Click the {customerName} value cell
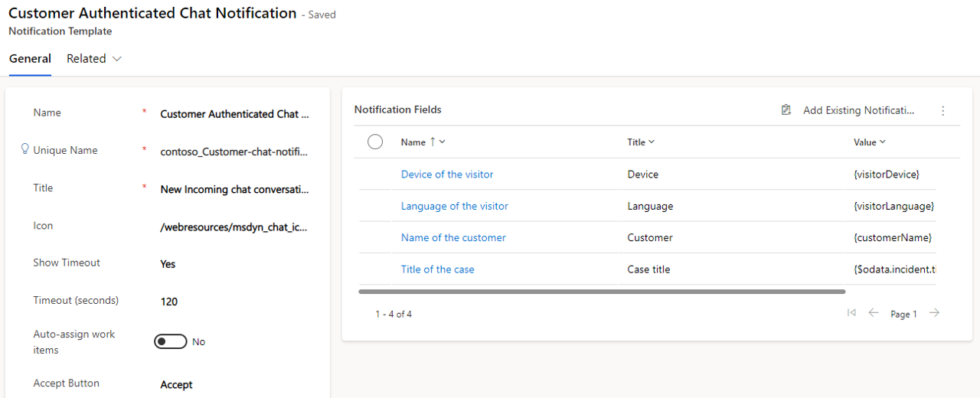980x398 pixels. point(893,237)
